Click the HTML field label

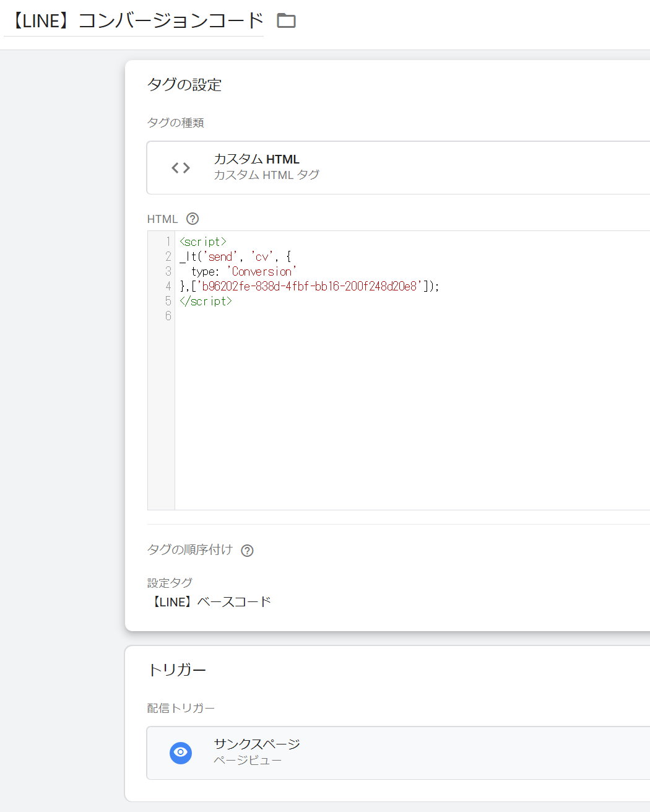pos(163,219)
